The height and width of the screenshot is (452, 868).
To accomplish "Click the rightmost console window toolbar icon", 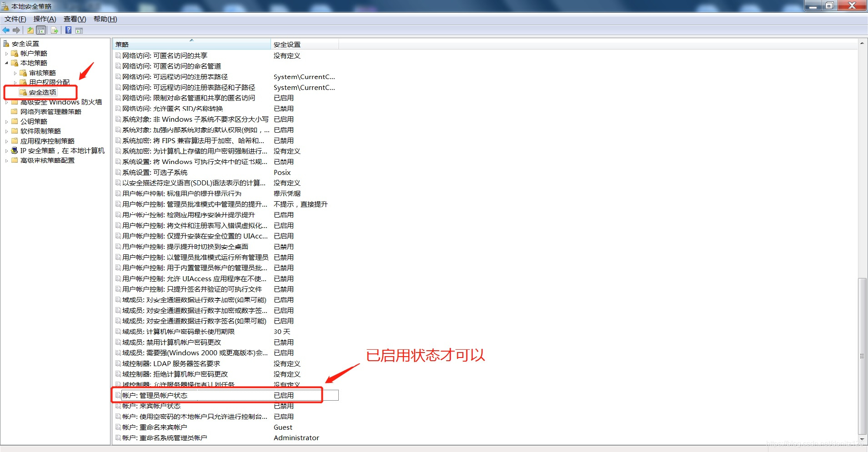I will tap(80, 30).
